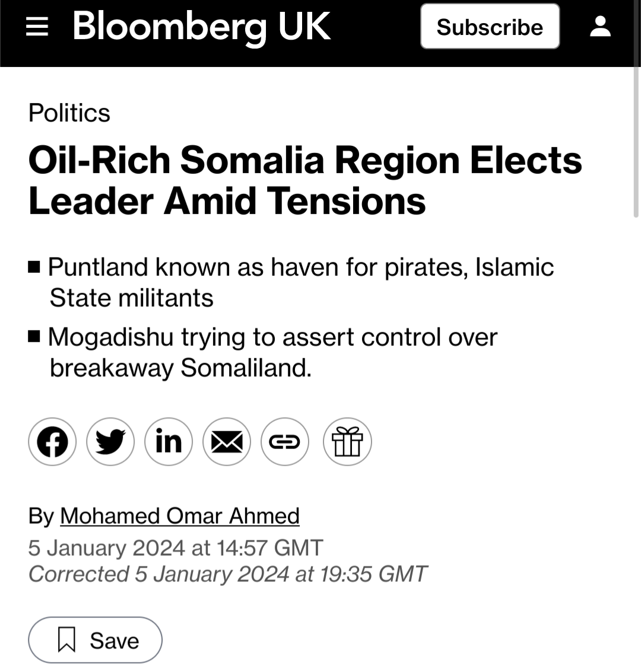The height and width of the screenshot is (672, 641).
Task: Open the user account profile icon
Action: point(600,27)
